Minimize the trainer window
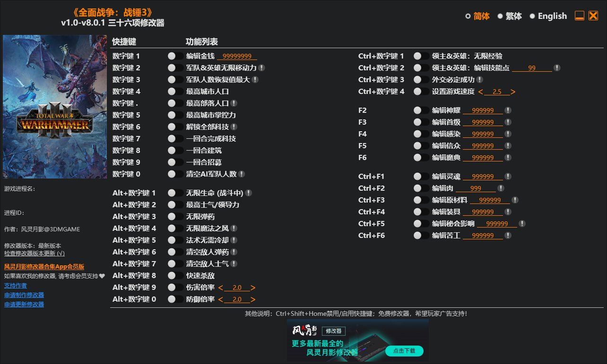 point(580,16)
